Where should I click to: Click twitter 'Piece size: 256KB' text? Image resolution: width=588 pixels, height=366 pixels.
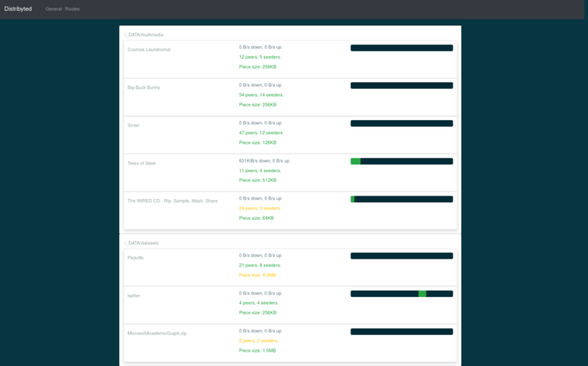click(258, 312)
